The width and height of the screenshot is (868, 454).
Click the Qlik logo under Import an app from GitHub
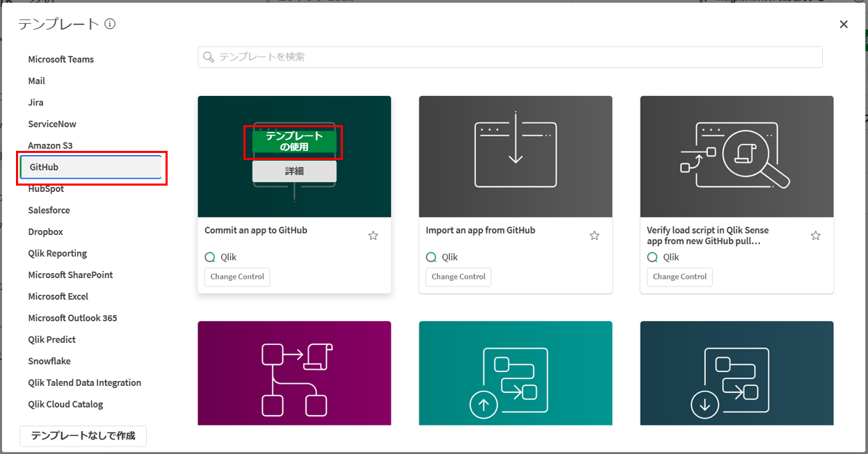[431, 257]
